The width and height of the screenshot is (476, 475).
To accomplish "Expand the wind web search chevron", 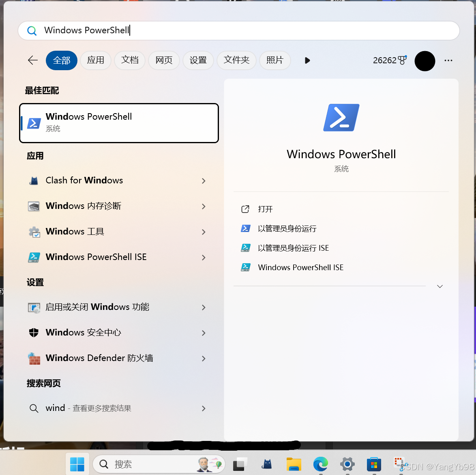I will [204, 408].
